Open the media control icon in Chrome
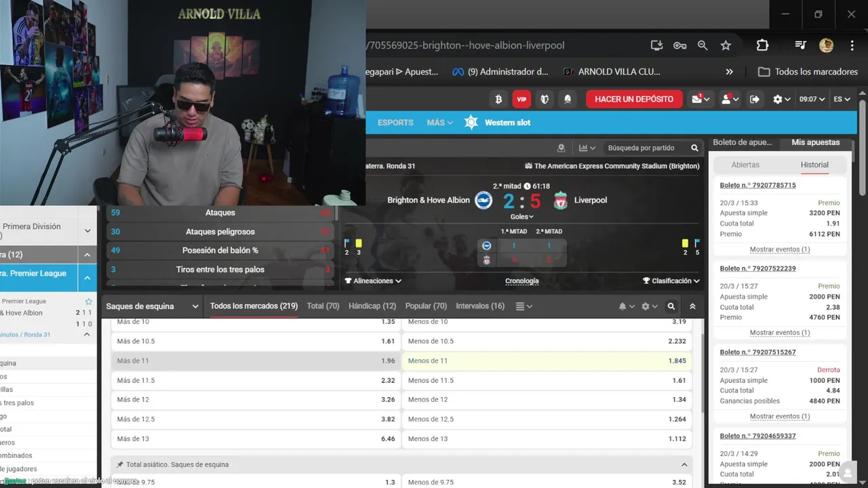 [x=800, y=45]
